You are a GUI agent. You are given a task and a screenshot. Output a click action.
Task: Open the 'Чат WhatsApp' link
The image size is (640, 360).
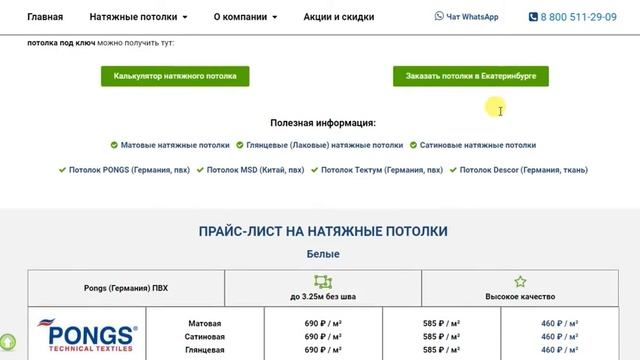point(472,17)
